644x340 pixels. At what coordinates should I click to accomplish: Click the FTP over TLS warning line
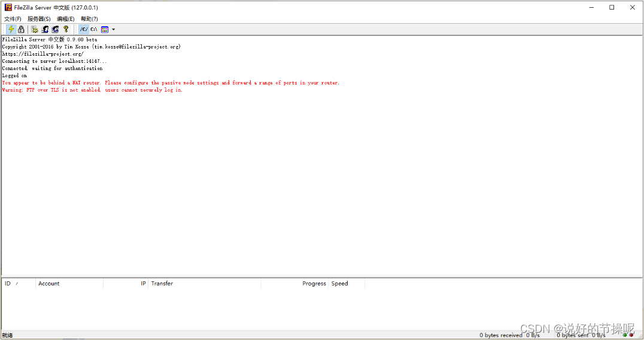pos(92,90)
